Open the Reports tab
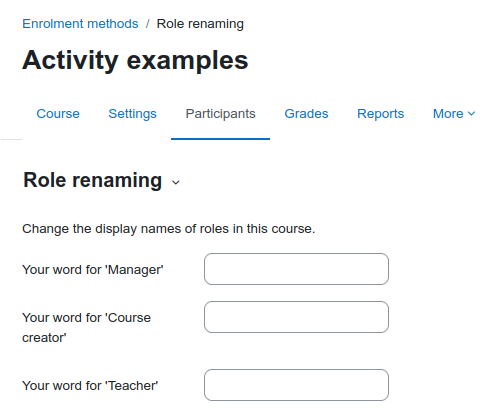491x410 pixels. pos(381,114)
